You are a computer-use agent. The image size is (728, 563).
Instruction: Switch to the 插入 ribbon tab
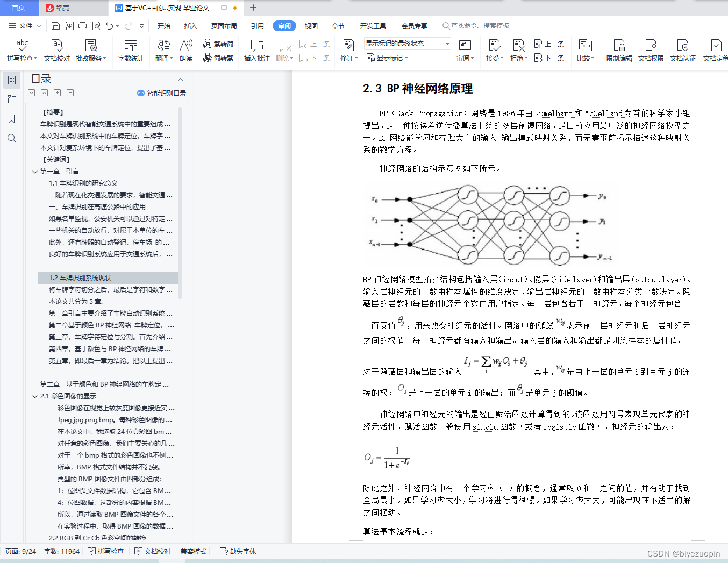[x=191, y=26]
